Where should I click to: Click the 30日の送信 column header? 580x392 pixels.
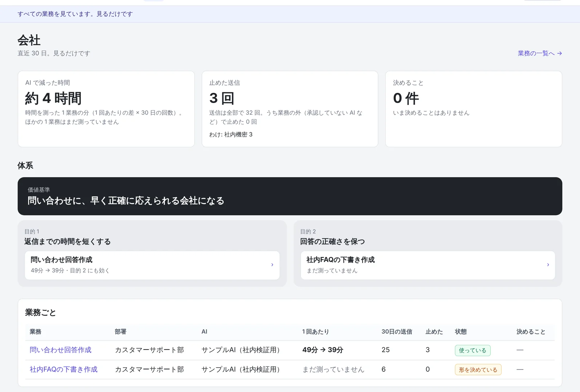(397, 332)
